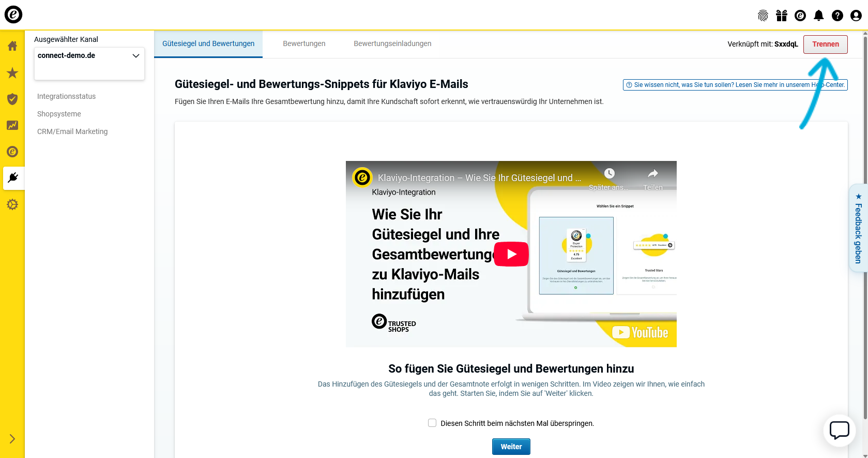
Task: Open the analytics chart sidebar icon
Action: (x=12, y=125)
